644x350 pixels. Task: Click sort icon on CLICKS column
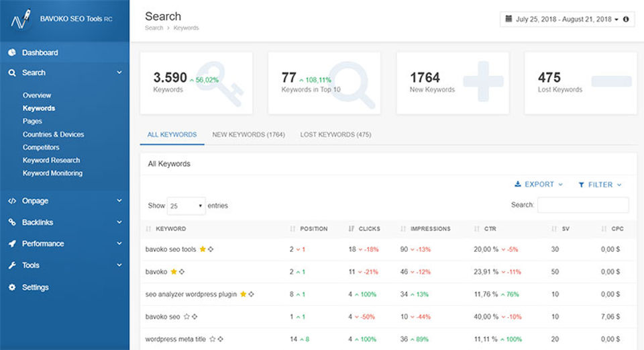[x=351, y=228]
